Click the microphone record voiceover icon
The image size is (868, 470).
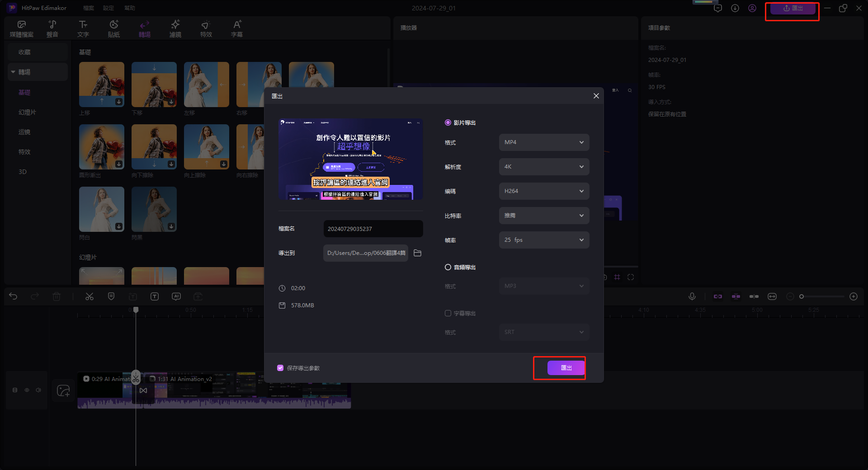[x=692, y=296]
